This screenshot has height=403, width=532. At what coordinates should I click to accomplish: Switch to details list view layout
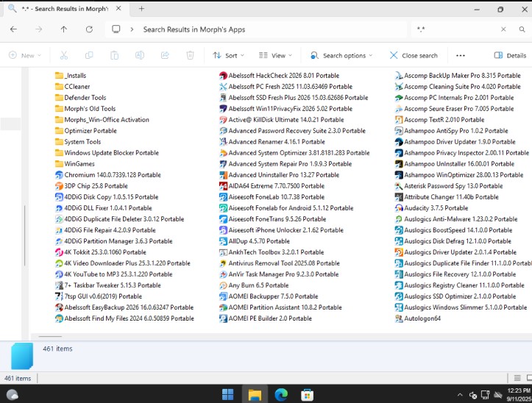click(x=517, y=378)
